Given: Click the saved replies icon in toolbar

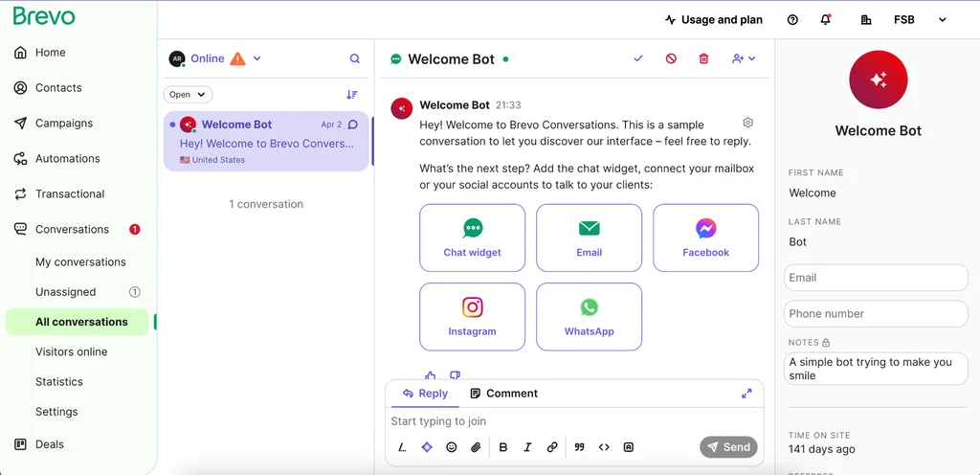Looking at the screenshot, I should [402, 447].
